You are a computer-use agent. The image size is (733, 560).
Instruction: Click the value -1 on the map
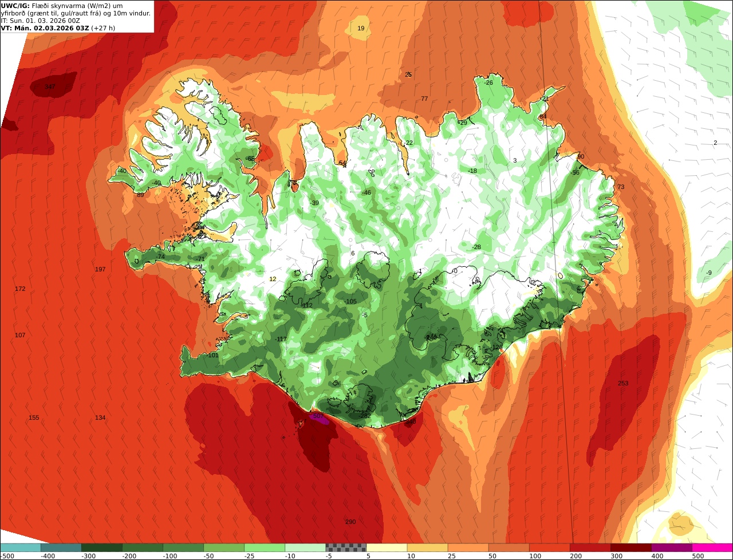tap(420, 271)
